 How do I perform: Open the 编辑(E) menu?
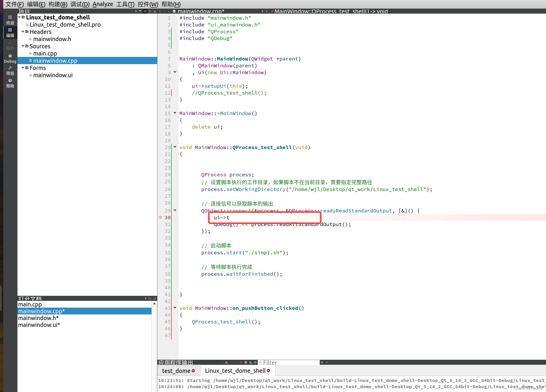click(36, 4)
